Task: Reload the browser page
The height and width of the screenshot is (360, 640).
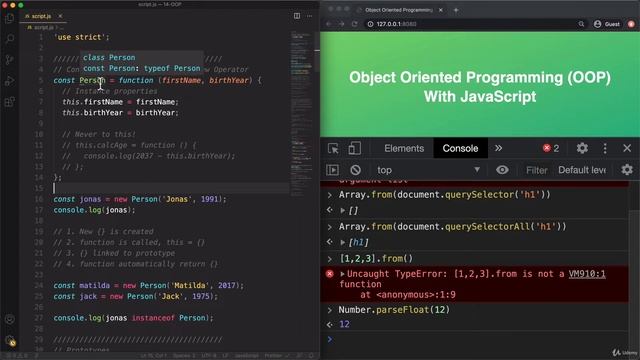Action: pyautogui.click(x=354, y=24)
